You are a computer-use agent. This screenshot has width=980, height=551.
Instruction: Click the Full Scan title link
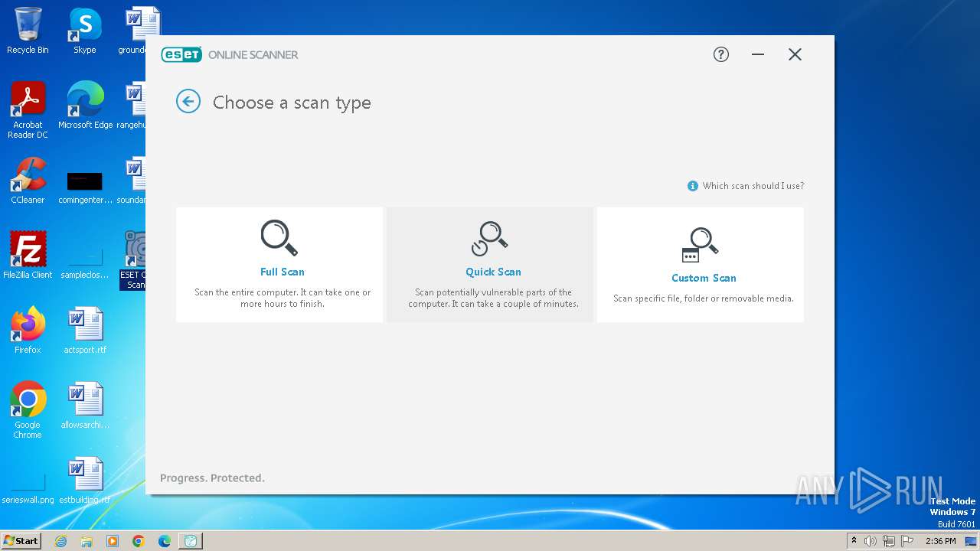283,272
